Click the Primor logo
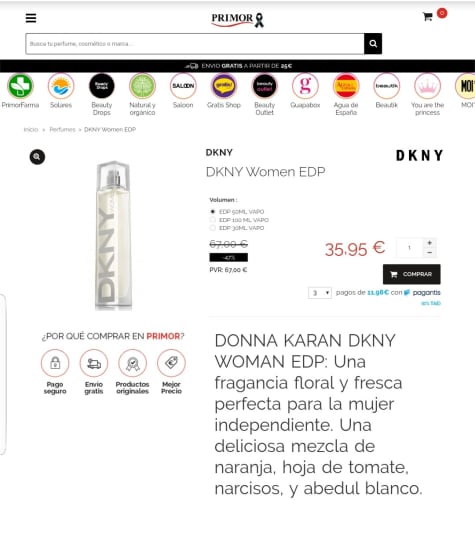Screen dimensions: 475x536 [238, 19]
